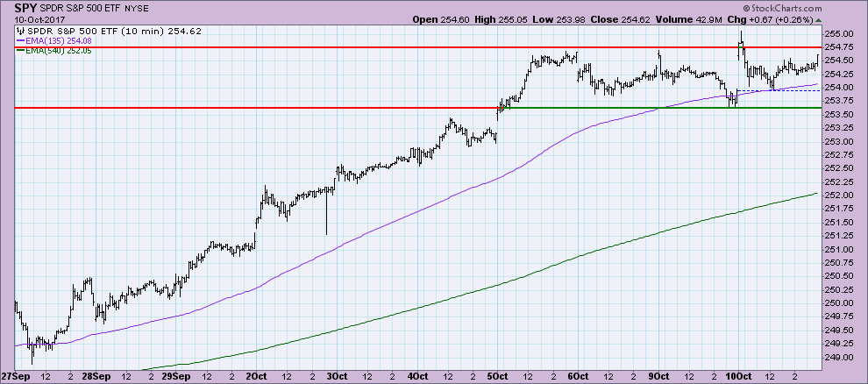Click the 254.00 price axis label

pyautogui.click(x=841, y=88)
